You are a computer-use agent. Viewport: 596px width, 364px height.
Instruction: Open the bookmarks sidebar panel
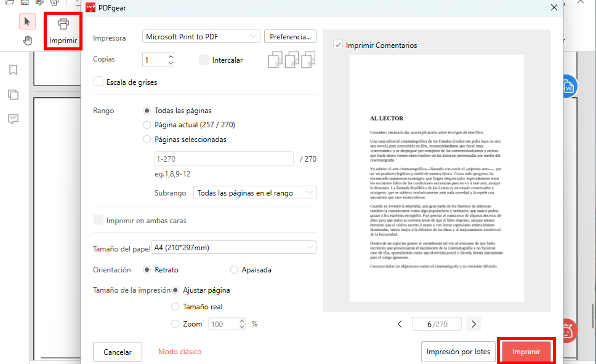pos(12,70)
